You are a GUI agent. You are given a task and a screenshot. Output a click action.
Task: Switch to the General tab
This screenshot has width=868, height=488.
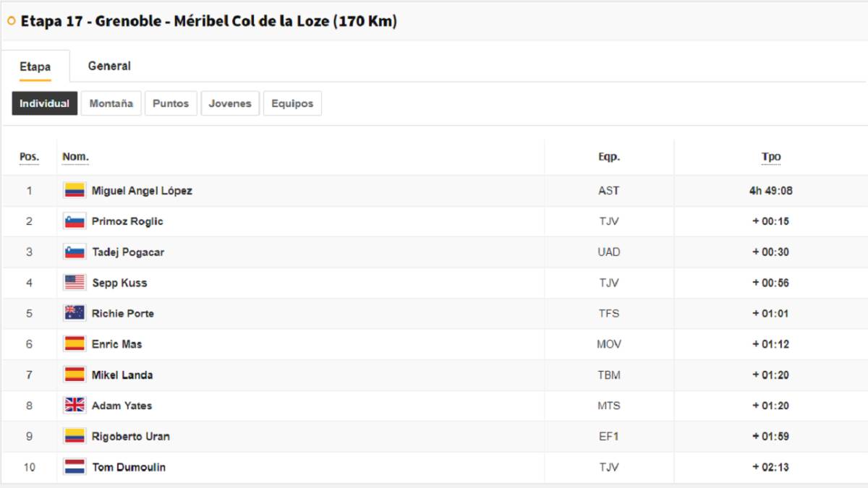coord(109,66)
